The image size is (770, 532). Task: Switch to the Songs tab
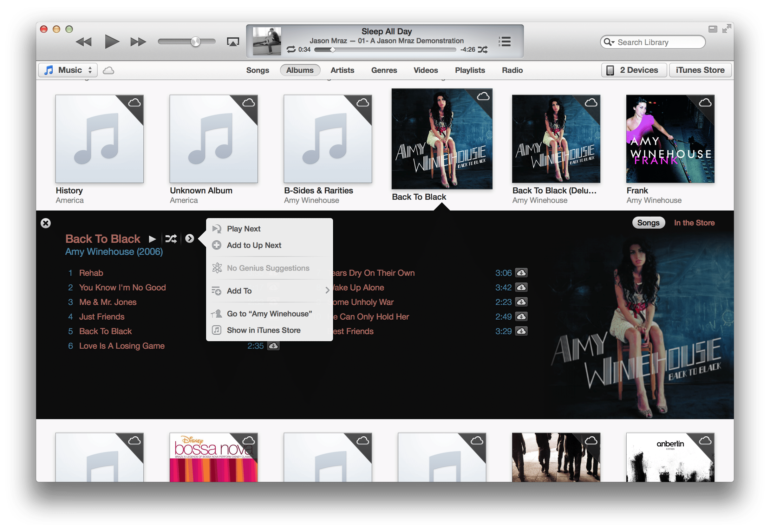[257, 70]
